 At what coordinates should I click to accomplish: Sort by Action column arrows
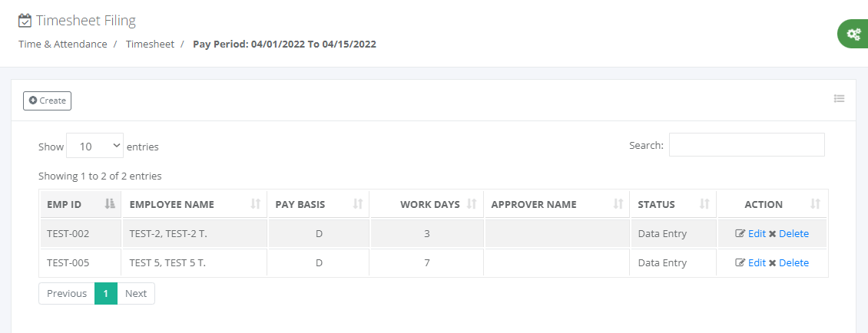tap(815, 204)
